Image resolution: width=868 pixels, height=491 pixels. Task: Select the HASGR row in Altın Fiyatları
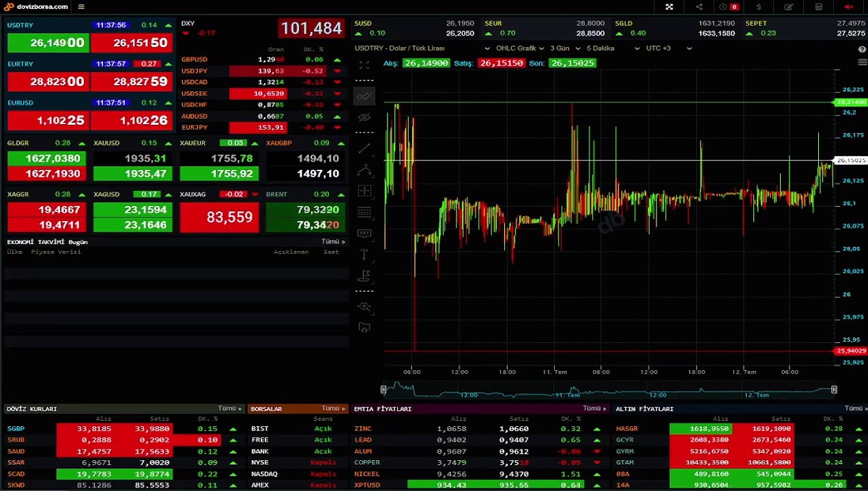[x=740, y=429]
